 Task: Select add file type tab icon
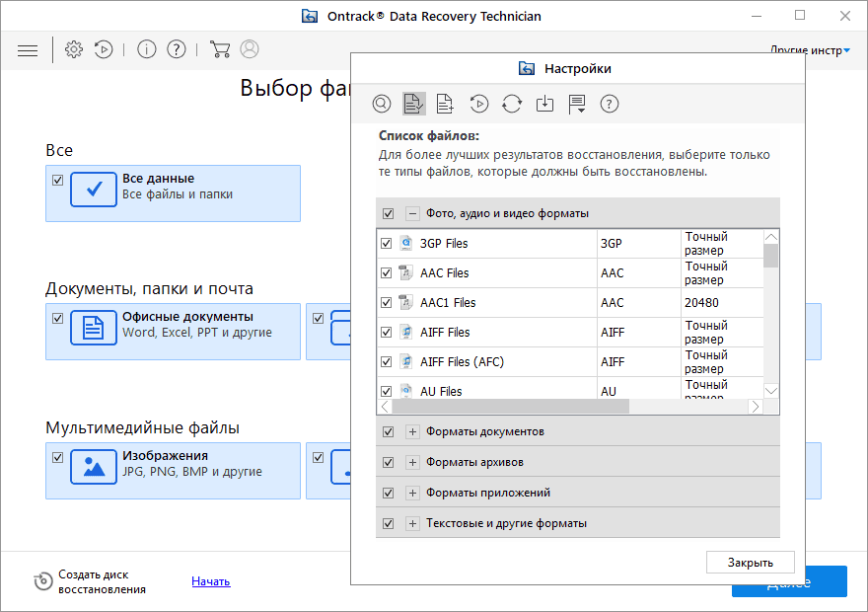pyautogui.click(x=445, y=104)
